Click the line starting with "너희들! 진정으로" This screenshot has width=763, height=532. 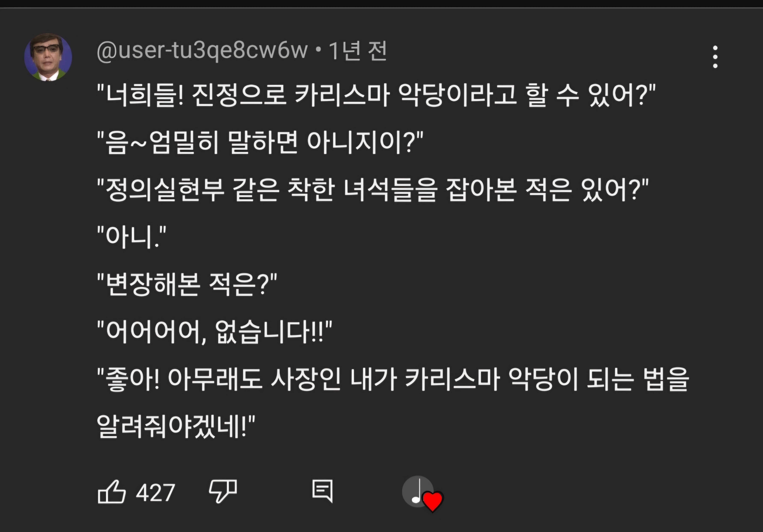pyautogui.click(x=375, y=95)
